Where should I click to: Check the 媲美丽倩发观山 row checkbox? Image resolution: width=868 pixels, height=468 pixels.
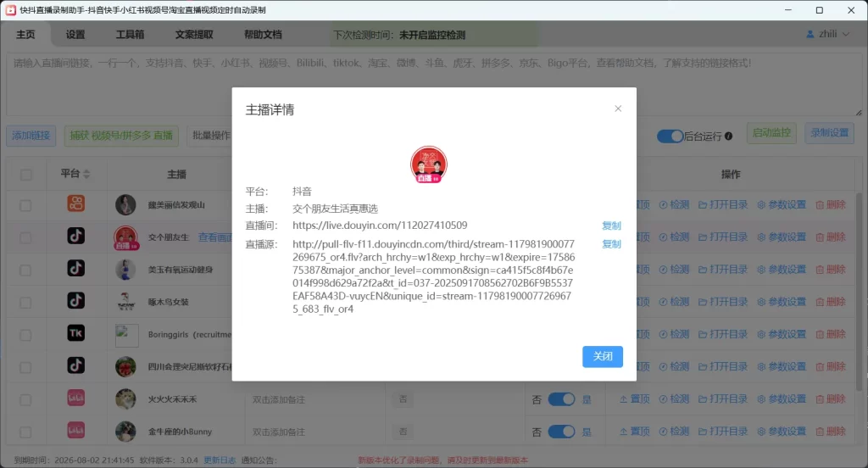point(25,205)
